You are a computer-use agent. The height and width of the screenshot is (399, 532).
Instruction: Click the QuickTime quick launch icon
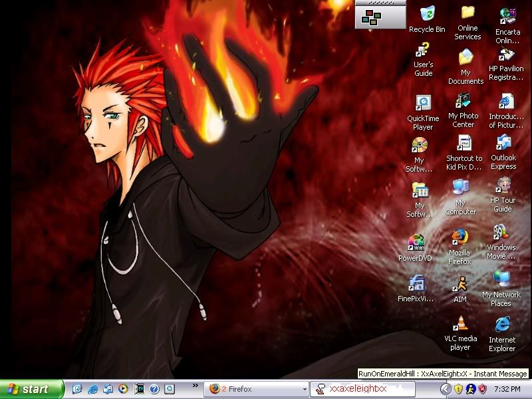coord(170,389)
